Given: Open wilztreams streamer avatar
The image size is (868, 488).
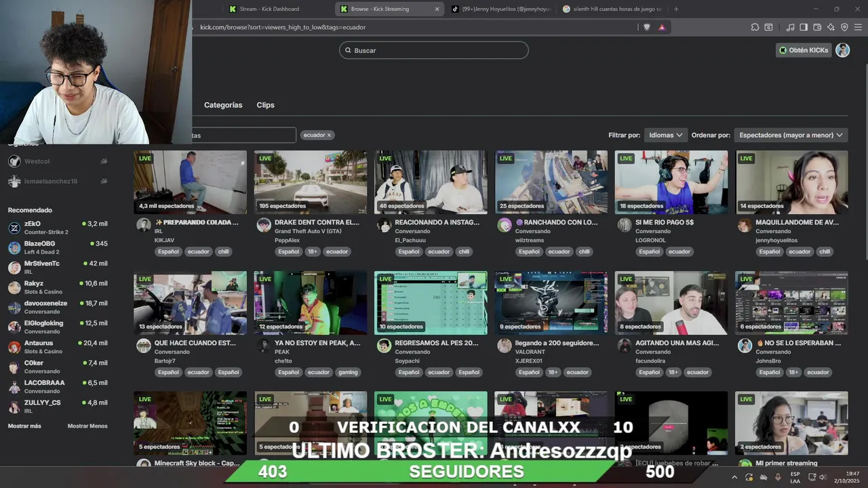Looking at the screenshot, I should (504, 226).
